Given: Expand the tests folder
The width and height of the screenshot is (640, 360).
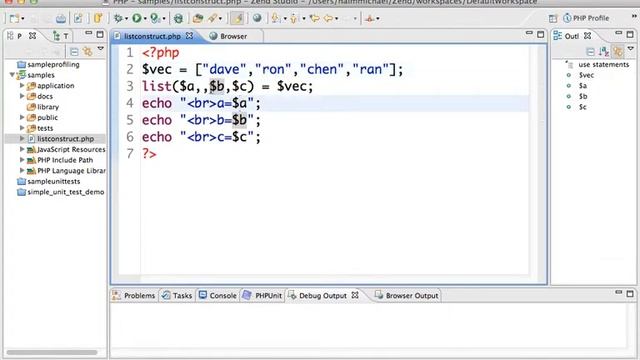Looking at the screenshot, I should click(x=22, y=128).
